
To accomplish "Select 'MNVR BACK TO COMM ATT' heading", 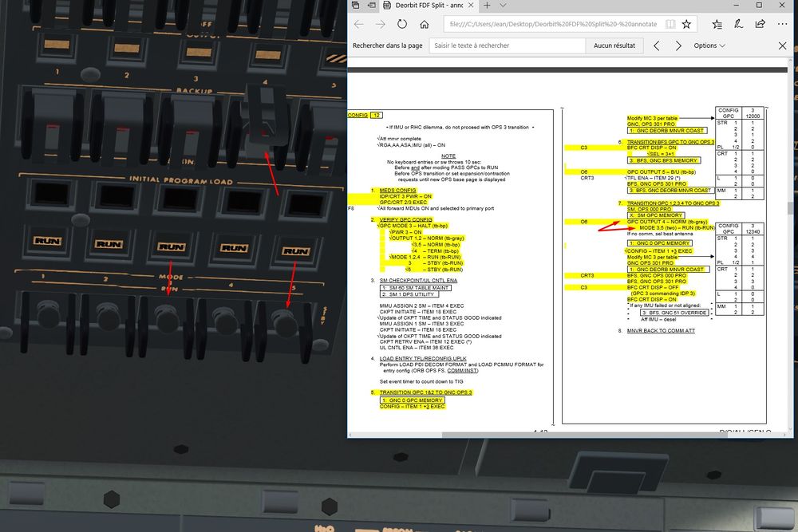I will tap(661, 330).
